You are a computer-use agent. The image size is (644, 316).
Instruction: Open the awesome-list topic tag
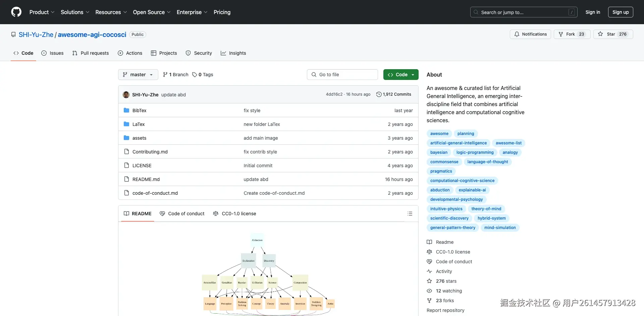point(508,143)
